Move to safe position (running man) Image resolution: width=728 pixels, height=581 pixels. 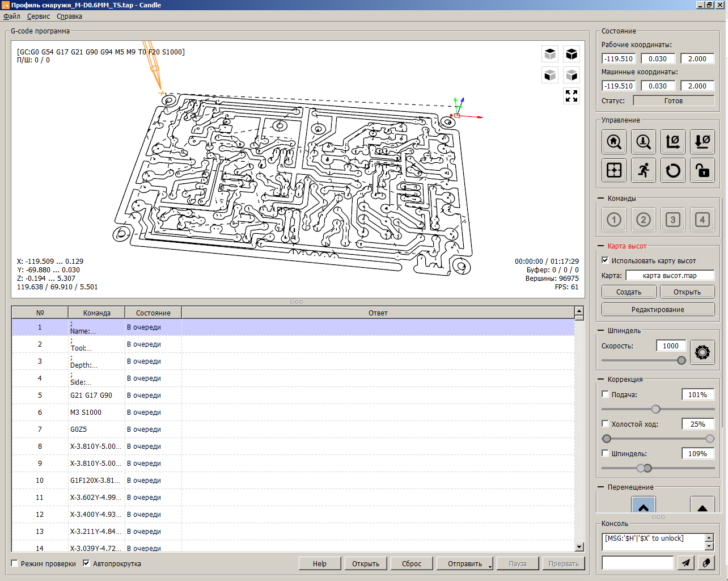(x=644, y=170)
